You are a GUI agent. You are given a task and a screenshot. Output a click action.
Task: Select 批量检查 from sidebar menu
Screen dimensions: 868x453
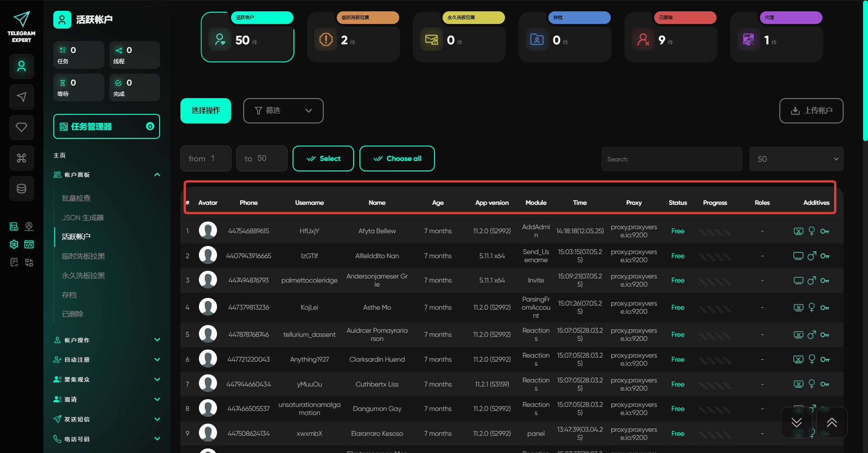[x=76, y=198]
